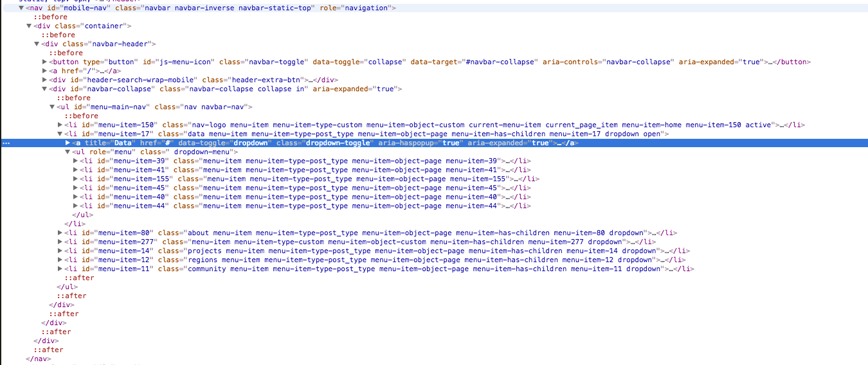Expand the li#menu-item-14 projects node

coord(60,251)
